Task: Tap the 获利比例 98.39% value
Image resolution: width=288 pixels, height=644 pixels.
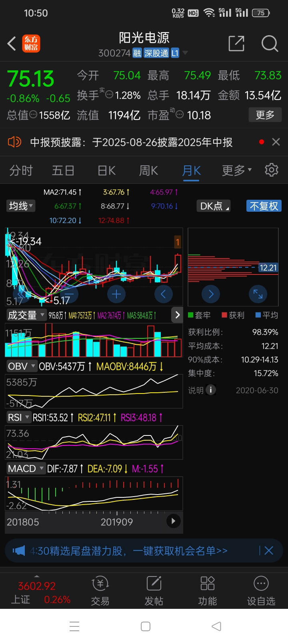Action: point(265,332)
